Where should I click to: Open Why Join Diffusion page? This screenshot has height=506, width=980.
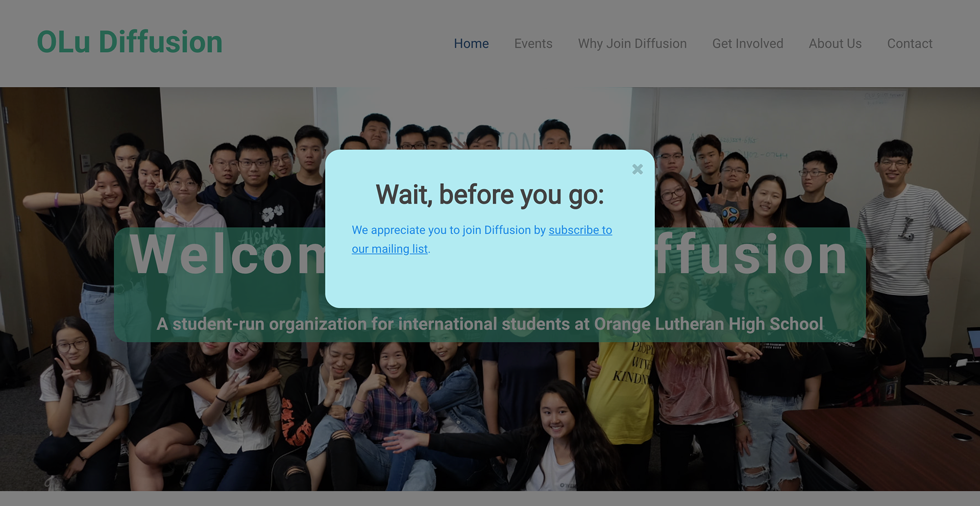coord(632,44)
